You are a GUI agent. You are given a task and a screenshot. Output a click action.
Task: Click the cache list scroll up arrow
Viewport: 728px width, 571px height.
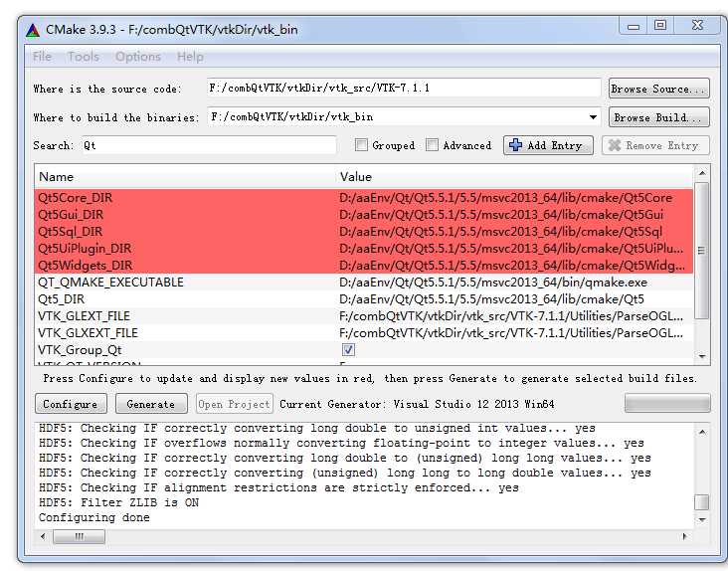point(702,173)
